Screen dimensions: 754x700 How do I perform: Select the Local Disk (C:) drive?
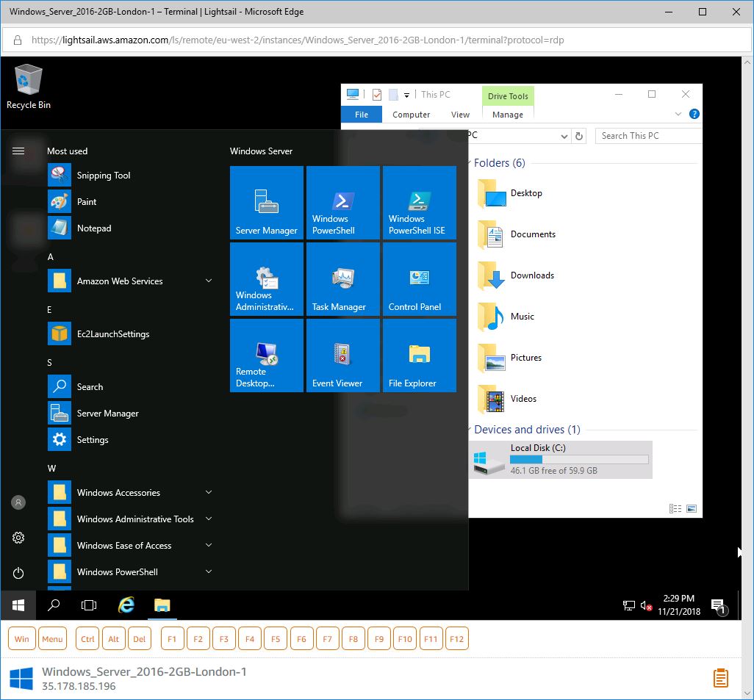561,460
